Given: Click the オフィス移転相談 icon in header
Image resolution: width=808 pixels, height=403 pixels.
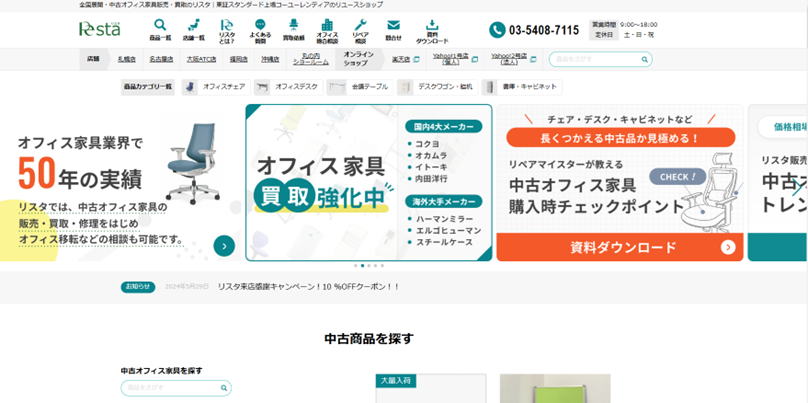Looking at the screenshot, I should (327, 29).
